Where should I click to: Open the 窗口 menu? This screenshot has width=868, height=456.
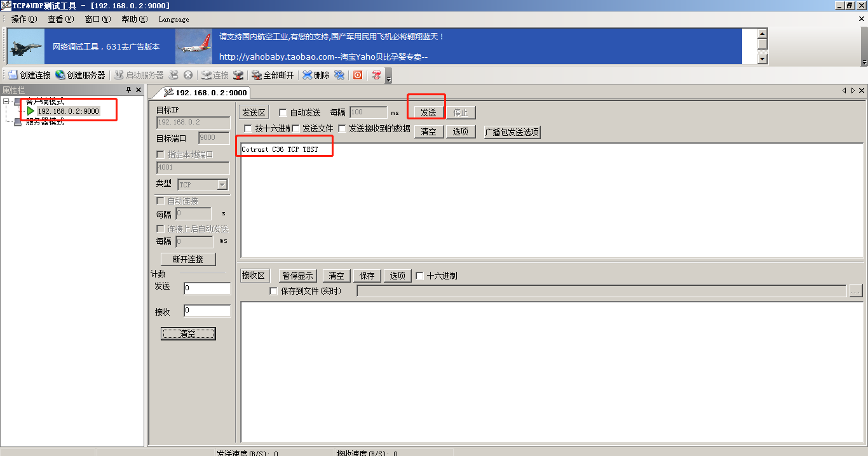tap(97, 20)
